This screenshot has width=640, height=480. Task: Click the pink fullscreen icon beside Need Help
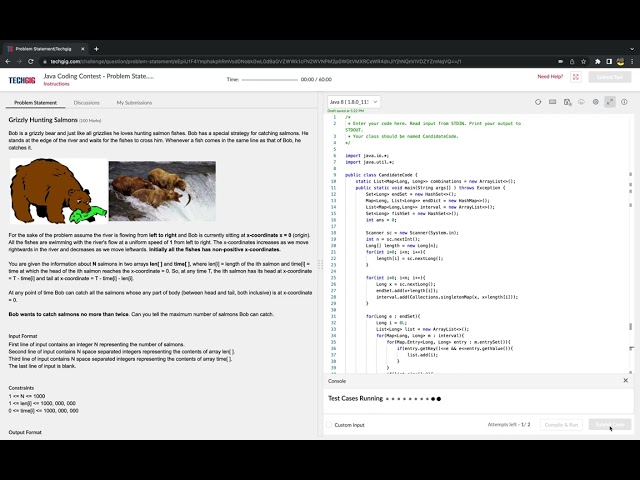(576, 77)
